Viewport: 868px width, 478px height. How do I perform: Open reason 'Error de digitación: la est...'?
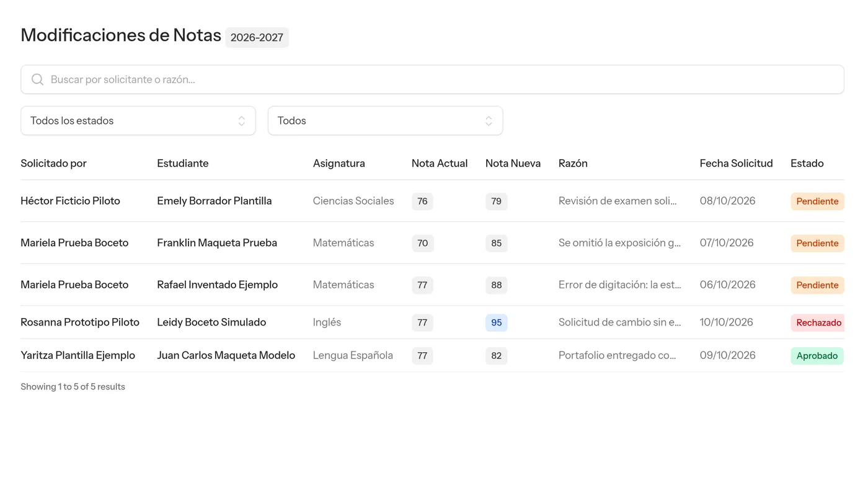pyautogui.click(x=620, y=285)
